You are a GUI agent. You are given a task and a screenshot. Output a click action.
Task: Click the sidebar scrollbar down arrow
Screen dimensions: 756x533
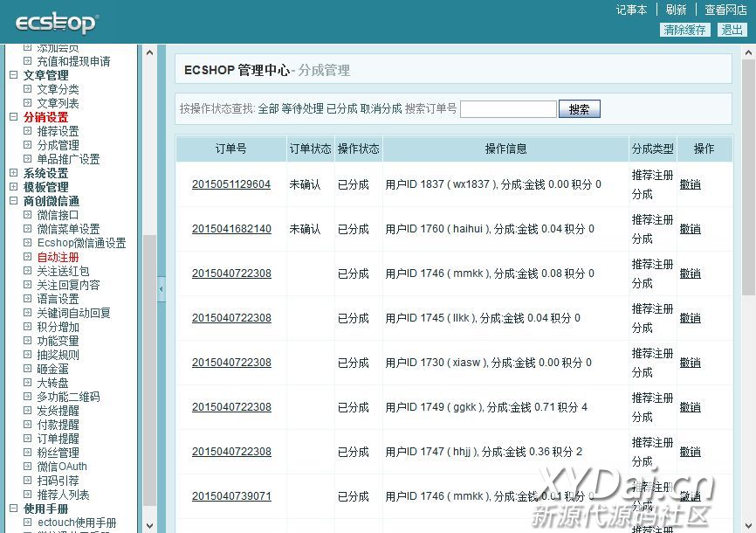tap(149, 525)
